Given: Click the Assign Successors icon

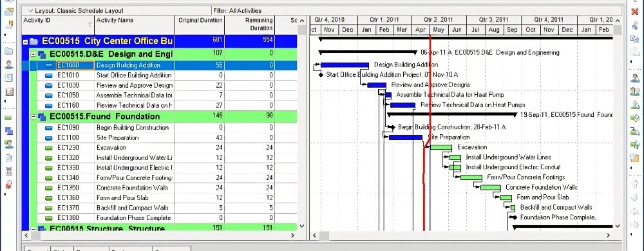Looking at the screenshot, I should 634,145.
